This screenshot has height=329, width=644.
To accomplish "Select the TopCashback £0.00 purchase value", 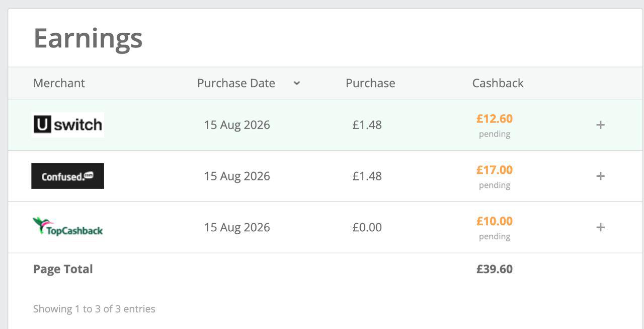I will click(x=367, y=227).
